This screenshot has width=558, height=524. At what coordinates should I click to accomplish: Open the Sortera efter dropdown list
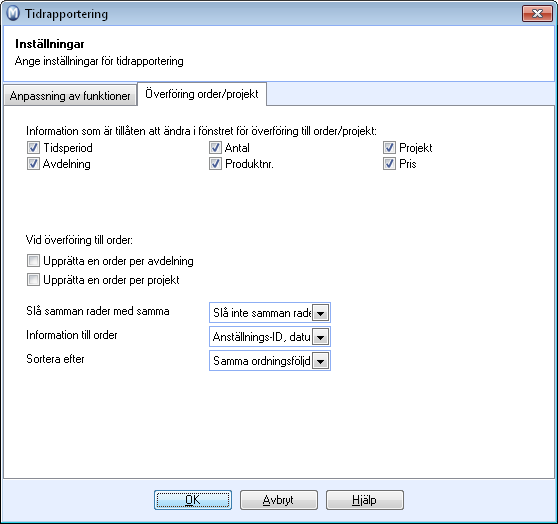pyautogui.click(x=320, y=361)
